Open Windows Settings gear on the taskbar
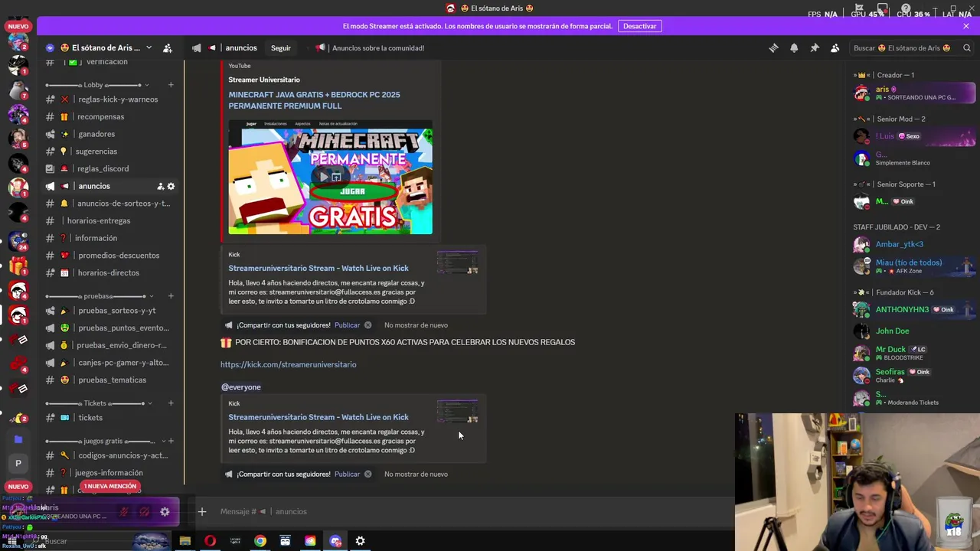Image resolution: width=980 pixels, height=551 pixels. coord(360,541)
